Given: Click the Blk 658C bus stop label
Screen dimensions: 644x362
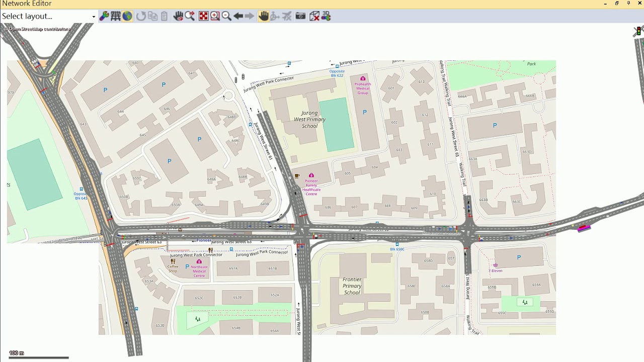Looking at the screenshot, I should 397,249.
